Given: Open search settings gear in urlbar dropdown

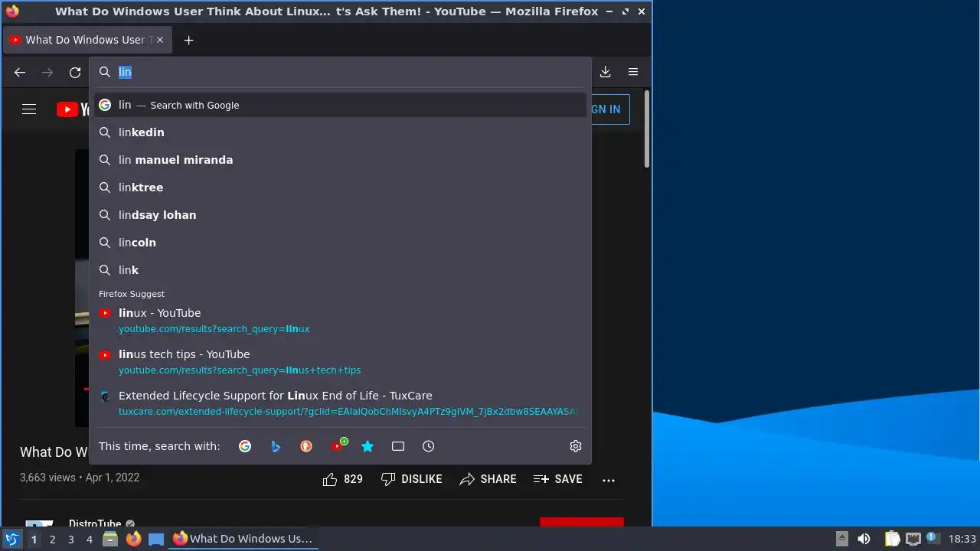Looking at the screenshot, I should 576,446.
